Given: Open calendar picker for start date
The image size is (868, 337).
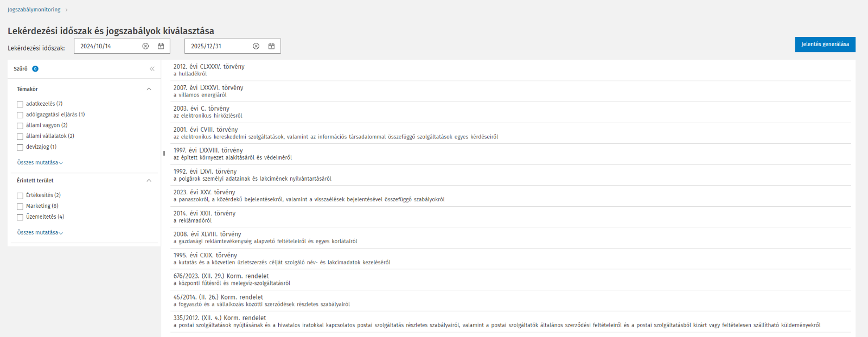Looking at the screenshot, I should (161, 46).
